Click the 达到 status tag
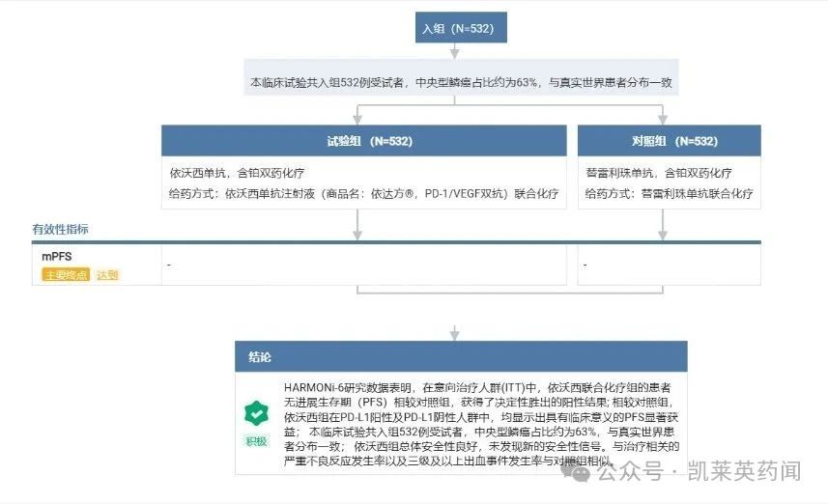 coord(106,274)
